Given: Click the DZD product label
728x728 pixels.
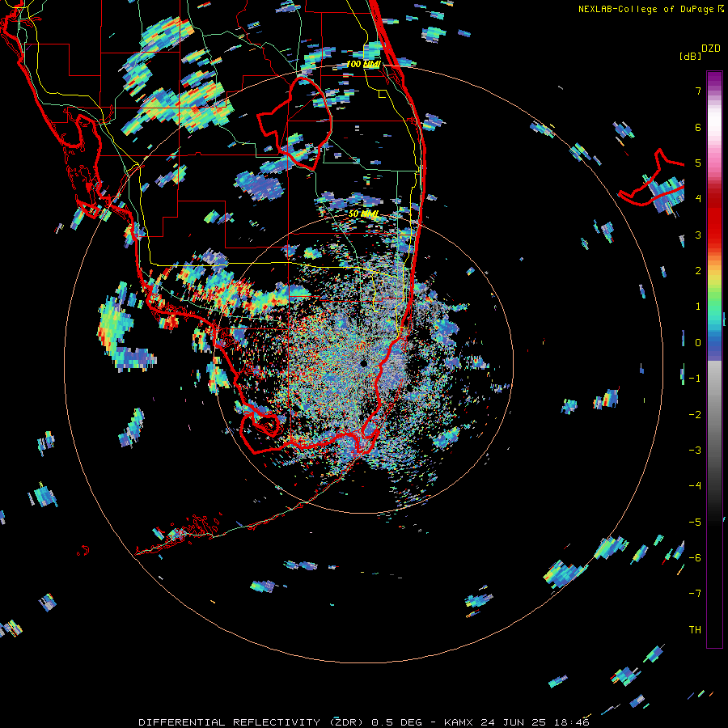Looking at the screenshot, I should [711, 49].
